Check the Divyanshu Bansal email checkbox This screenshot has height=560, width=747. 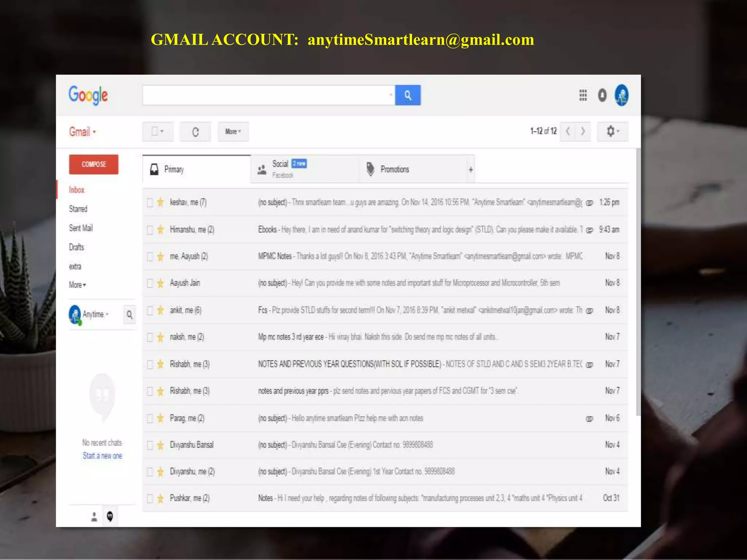click(150, 445)
